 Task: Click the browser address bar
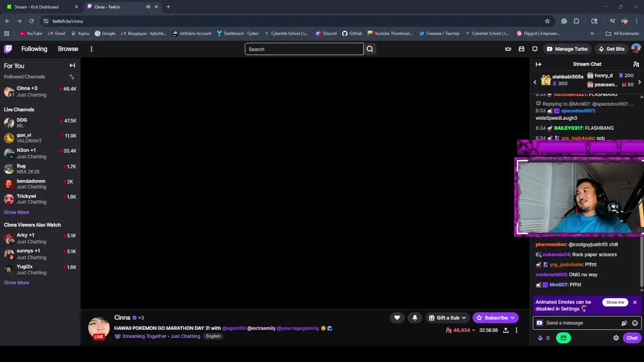pos(292,21)
